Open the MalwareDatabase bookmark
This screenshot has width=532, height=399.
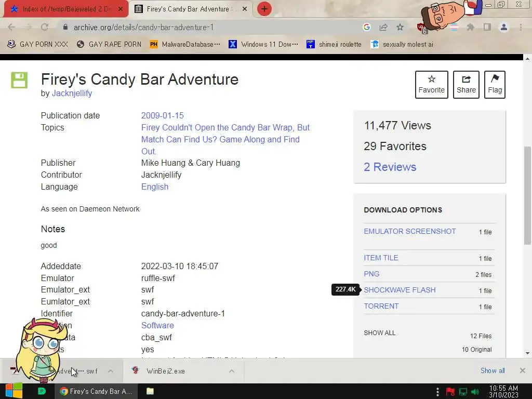pyautogui.click(x=185, y=45)
